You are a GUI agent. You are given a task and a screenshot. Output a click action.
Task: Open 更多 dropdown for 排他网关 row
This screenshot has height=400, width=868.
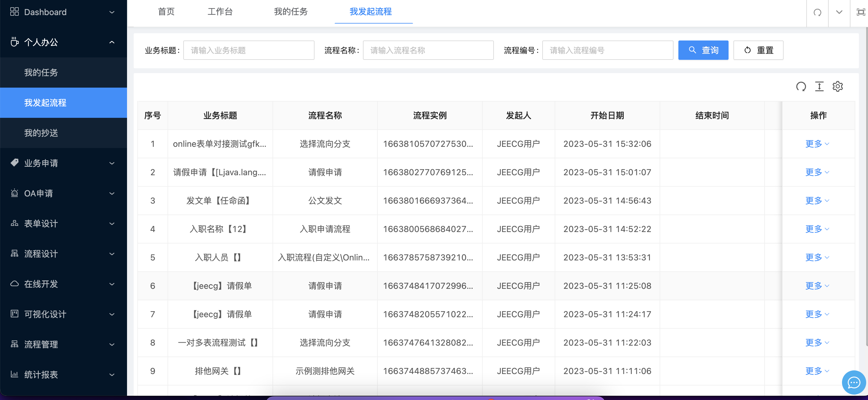tap(817, 371)
